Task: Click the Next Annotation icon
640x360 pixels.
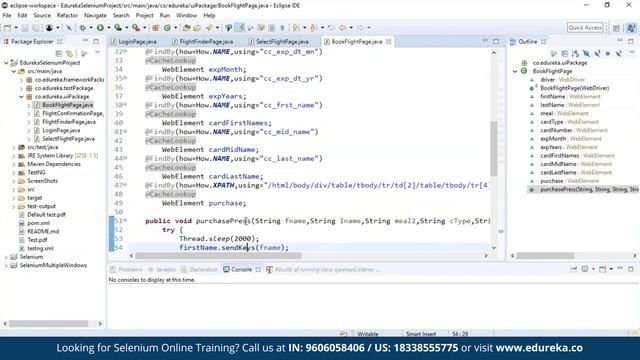Action: (296, 28)
